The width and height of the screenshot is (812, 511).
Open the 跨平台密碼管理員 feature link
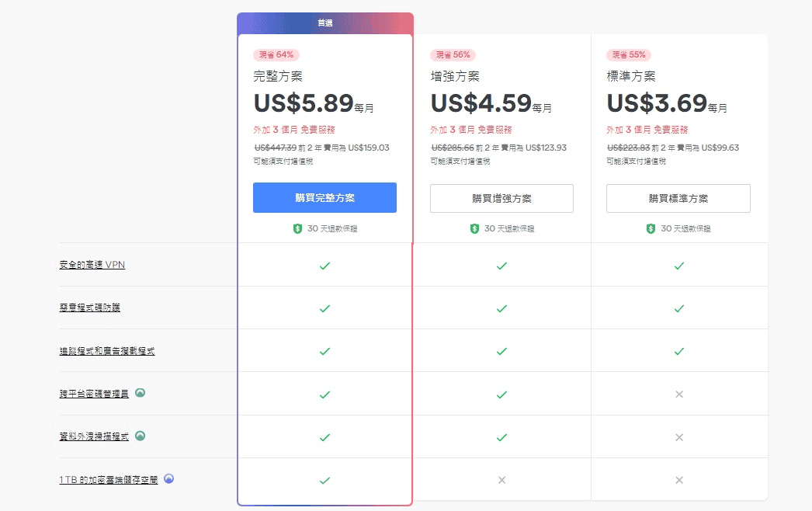(94, 394)
